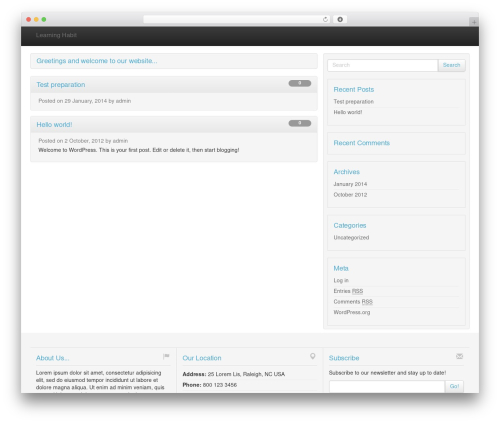Open the Test preparation post title
This screenshot has height=423, width=500.
click(x=61, y=85)
